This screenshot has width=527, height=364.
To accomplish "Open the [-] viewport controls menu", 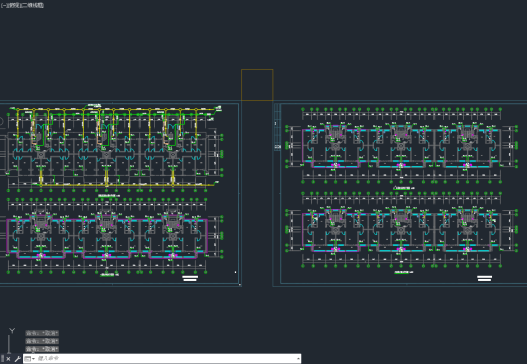I will [3, 5].
